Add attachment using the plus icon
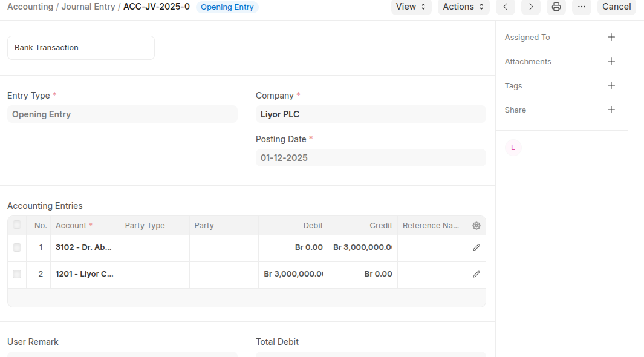Screen dimensions: 644x357 [611, 61]
